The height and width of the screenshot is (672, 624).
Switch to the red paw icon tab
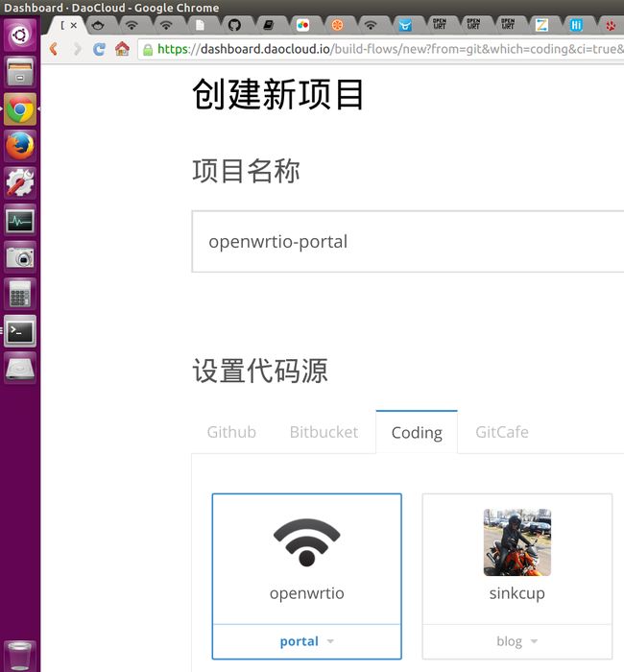click(611, 25)
